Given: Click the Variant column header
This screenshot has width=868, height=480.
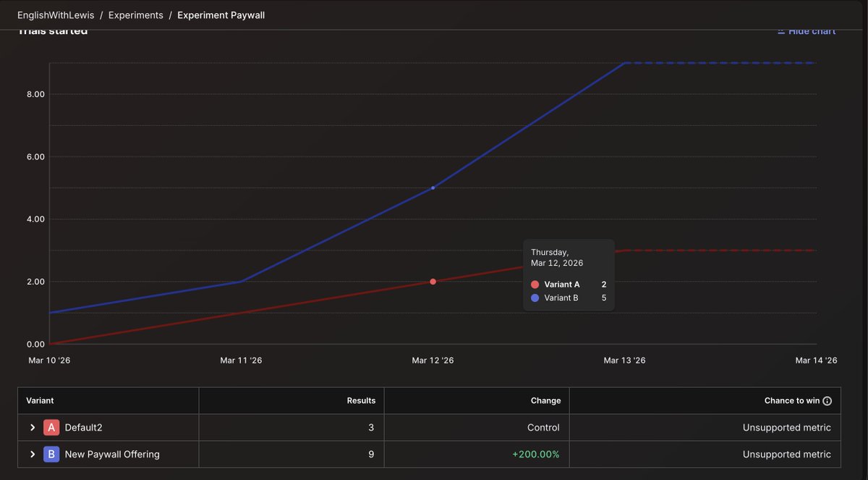Looking at the screenshot, I should (x=40, y=400).
